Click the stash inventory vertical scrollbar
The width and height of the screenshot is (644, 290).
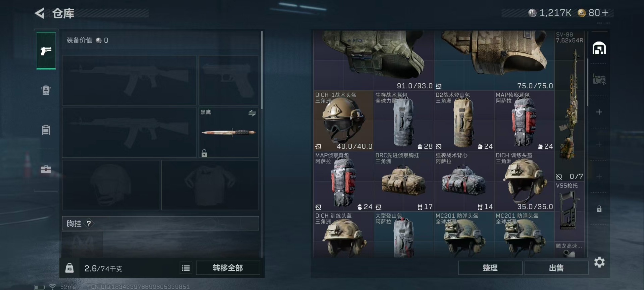pyautogui.click(x=587, y=82)
